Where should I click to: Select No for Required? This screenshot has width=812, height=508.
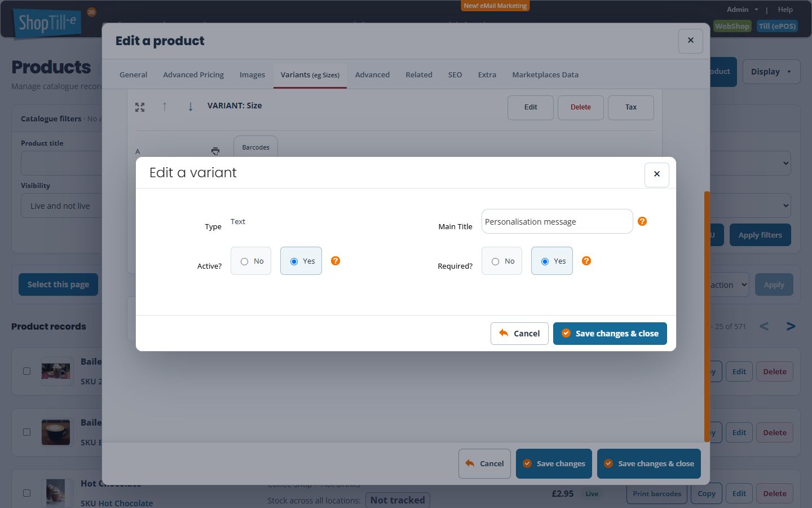(x=502, y=261)
